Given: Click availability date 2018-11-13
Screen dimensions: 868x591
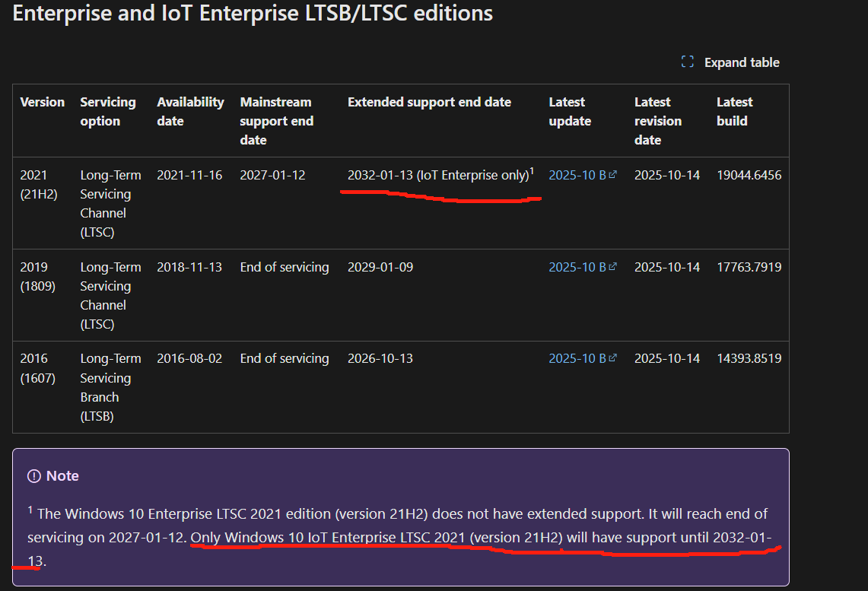Looking at the screenshot, I should 189,267.
